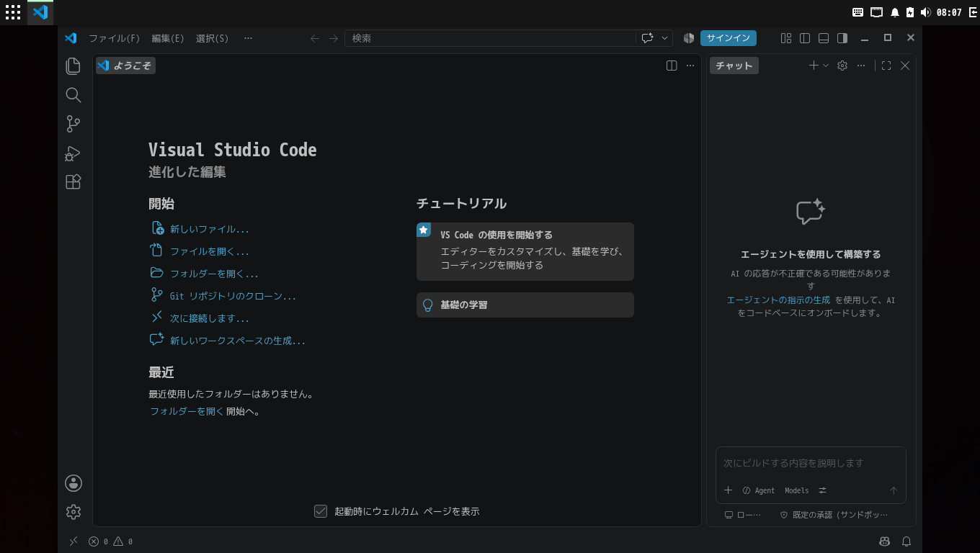Click エージェントの指示の生成 link in chat
The image size is (980, 553).
[778, 300]
